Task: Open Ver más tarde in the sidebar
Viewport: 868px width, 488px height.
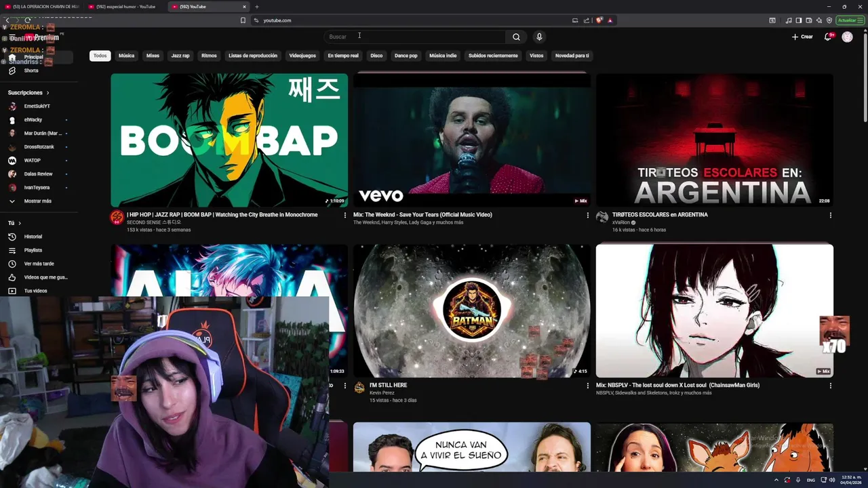Action: point(37,264)
